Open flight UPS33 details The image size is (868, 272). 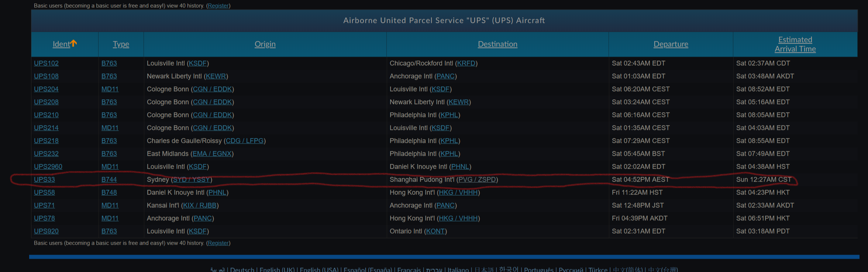pyautogui.click(x=44, y=179)
